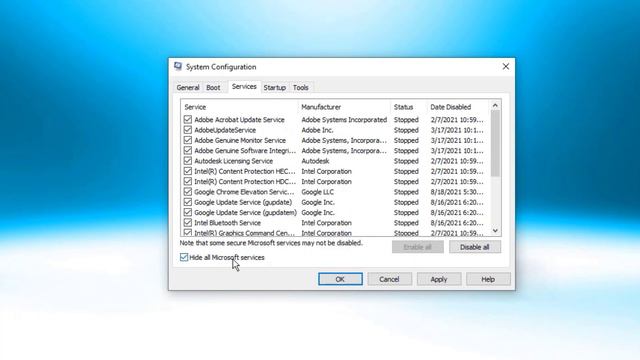This screenshot has width=640, height=360.
Task: Click the greyed Enable all button
Action: pyautogui.click(x=418, y=247)
